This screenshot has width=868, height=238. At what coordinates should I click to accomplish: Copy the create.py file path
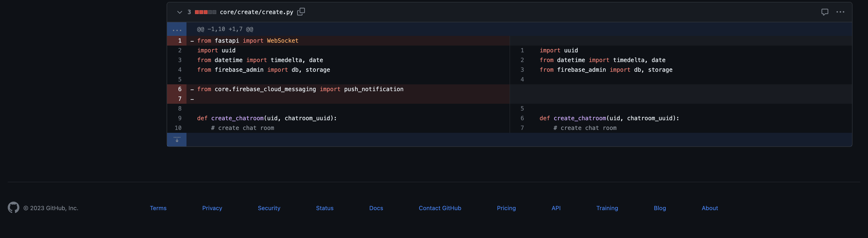[301, 12]
